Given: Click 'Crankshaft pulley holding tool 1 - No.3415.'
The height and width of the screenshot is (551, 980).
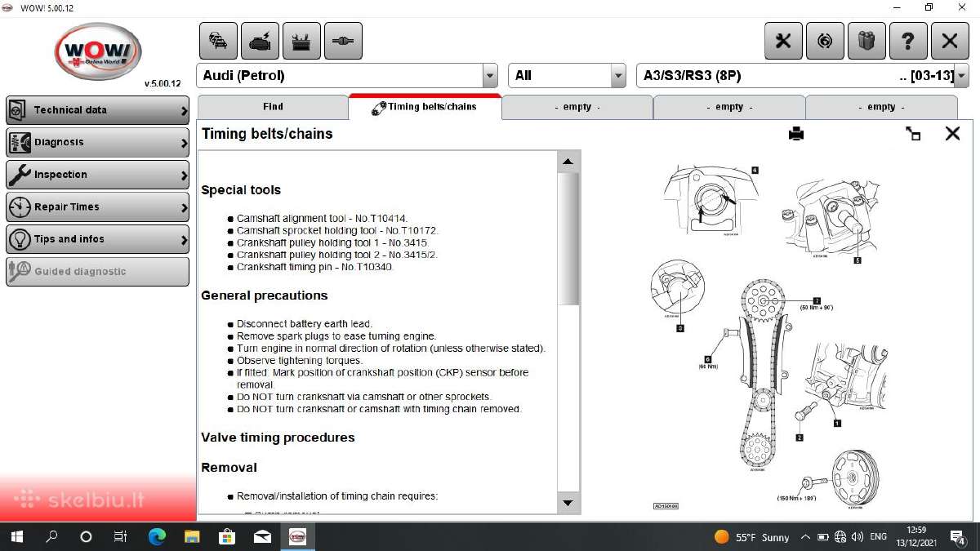Looking at the screenshot, I should point(332,243).
